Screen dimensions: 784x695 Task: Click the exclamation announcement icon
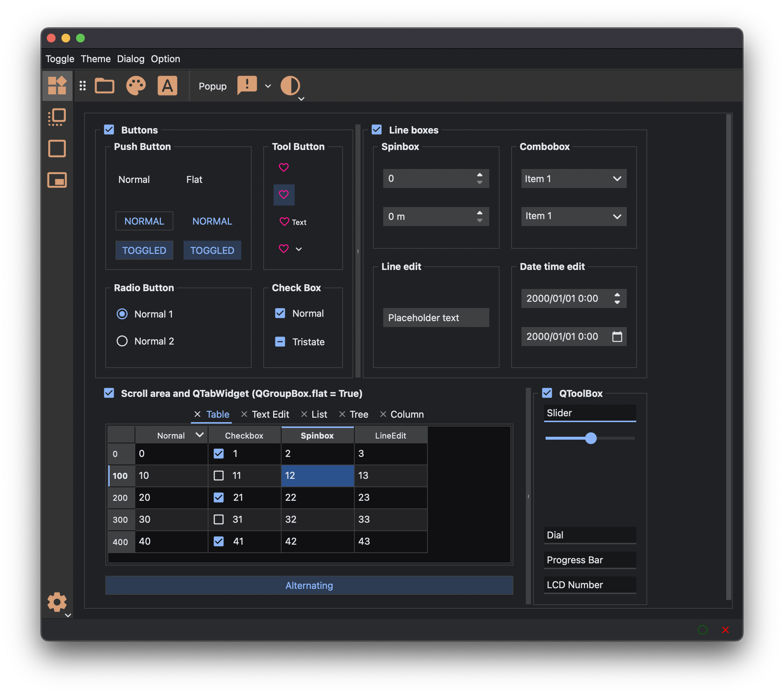click(247, 85)
